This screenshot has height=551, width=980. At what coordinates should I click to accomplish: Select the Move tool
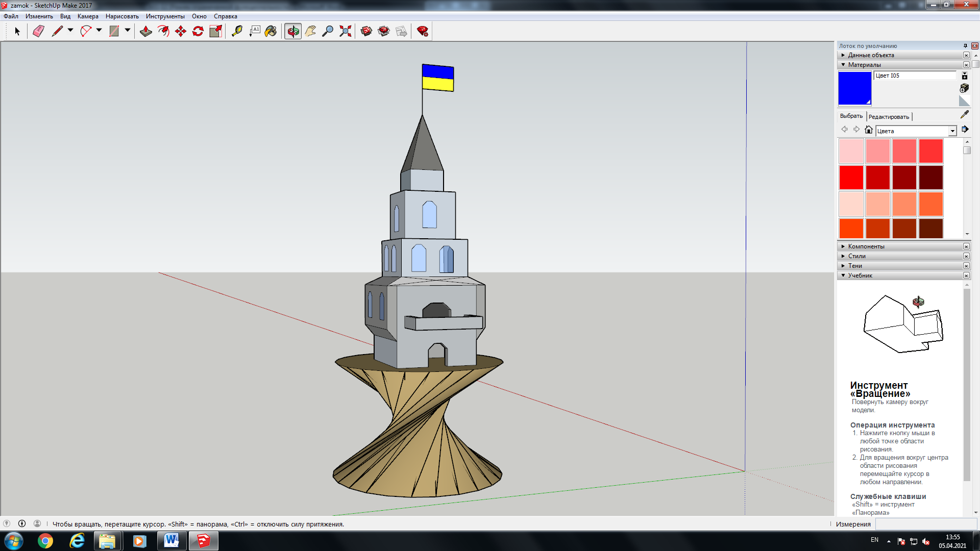pos(181,32)
